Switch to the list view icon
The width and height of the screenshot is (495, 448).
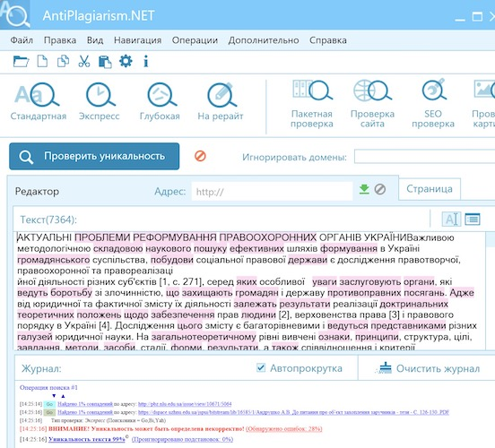click(x=473, y=219)
